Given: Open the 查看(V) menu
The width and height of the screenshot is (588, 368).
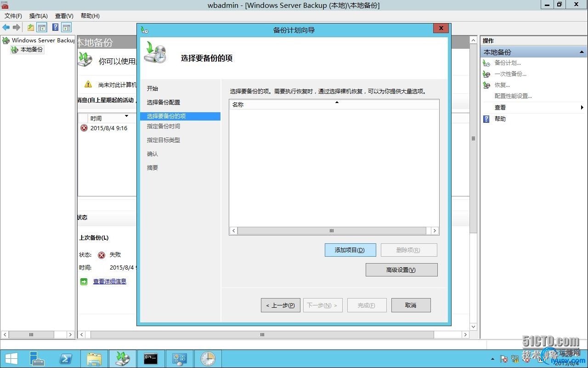Looking at the screenshot, I should pyautogui.click(x=64, y=16).
